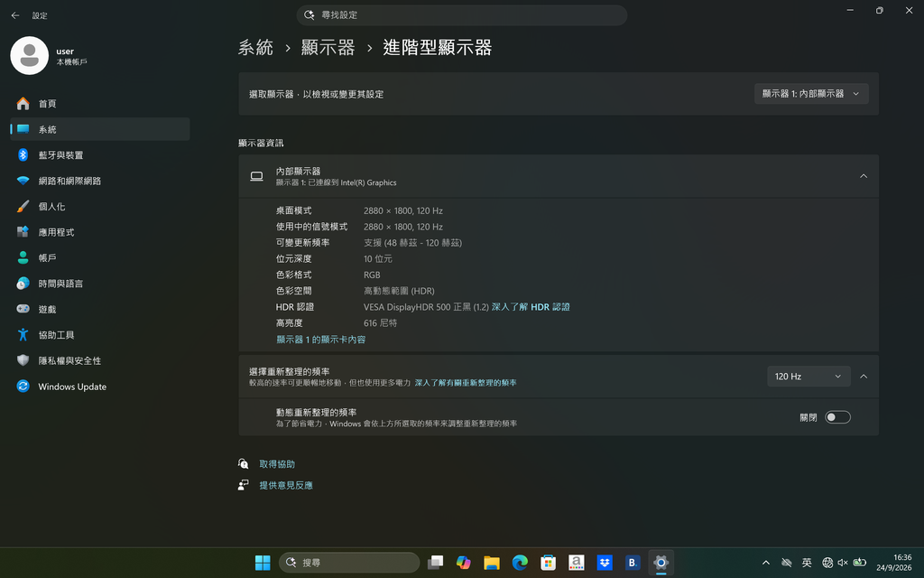This screenshot has height=578, width=924.
Task: Open 應用程式 settings
Action: tap(99, 232)
